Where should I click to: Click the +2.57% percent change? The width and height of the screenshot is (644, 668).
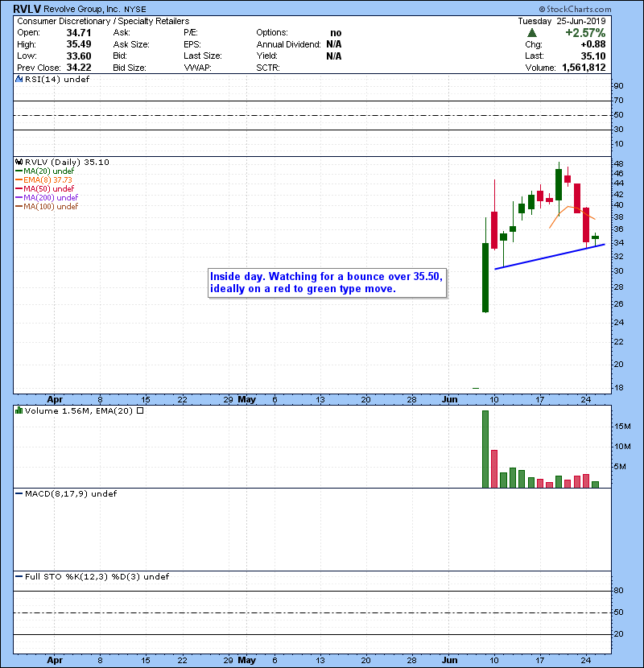[x=585, y=33]
